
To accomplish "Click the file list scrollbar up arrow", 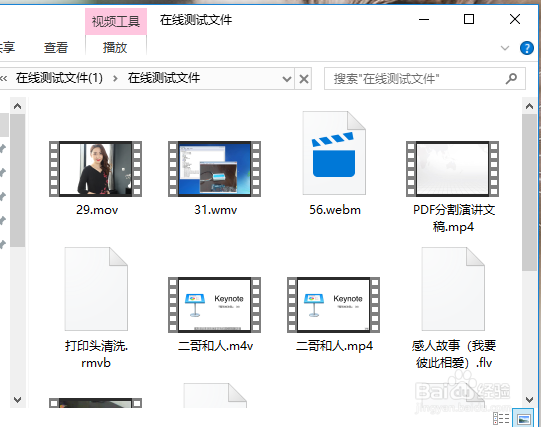I will click(530, 106).
